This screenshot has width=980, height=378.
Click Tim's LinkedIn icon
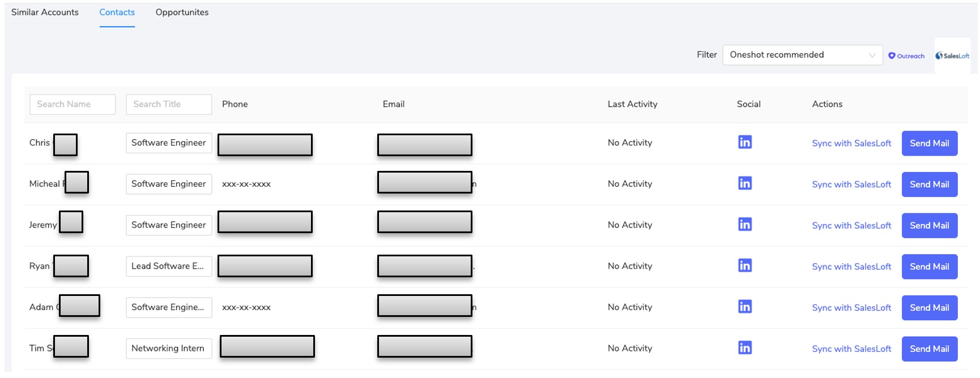tap(745, 348)
